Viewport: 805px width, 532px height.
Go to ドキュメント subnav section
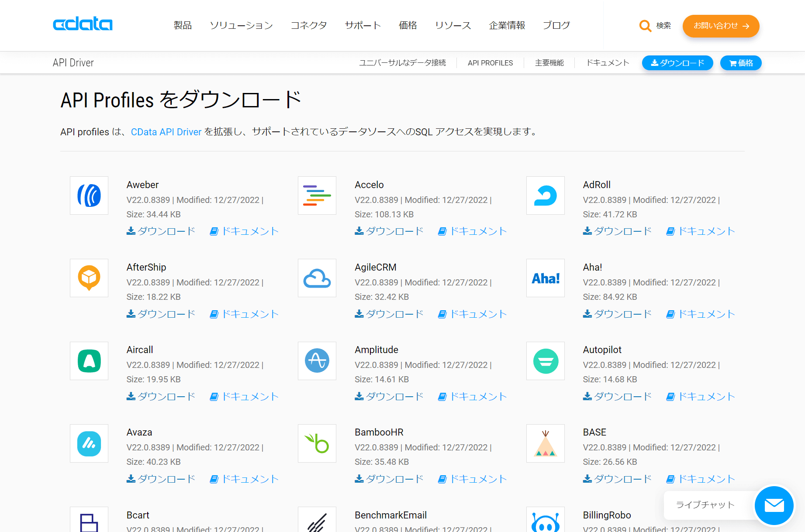[608, 63]
